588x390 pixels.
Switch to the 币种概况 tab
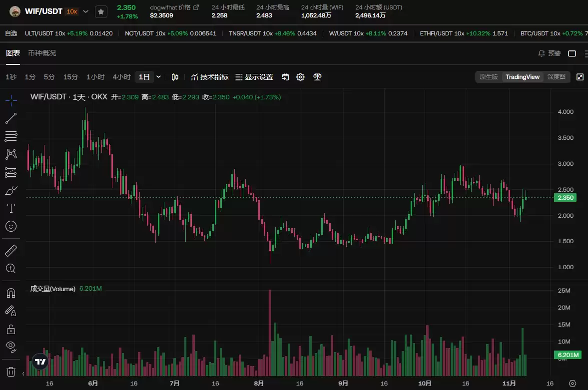click(x=42, y=53)
